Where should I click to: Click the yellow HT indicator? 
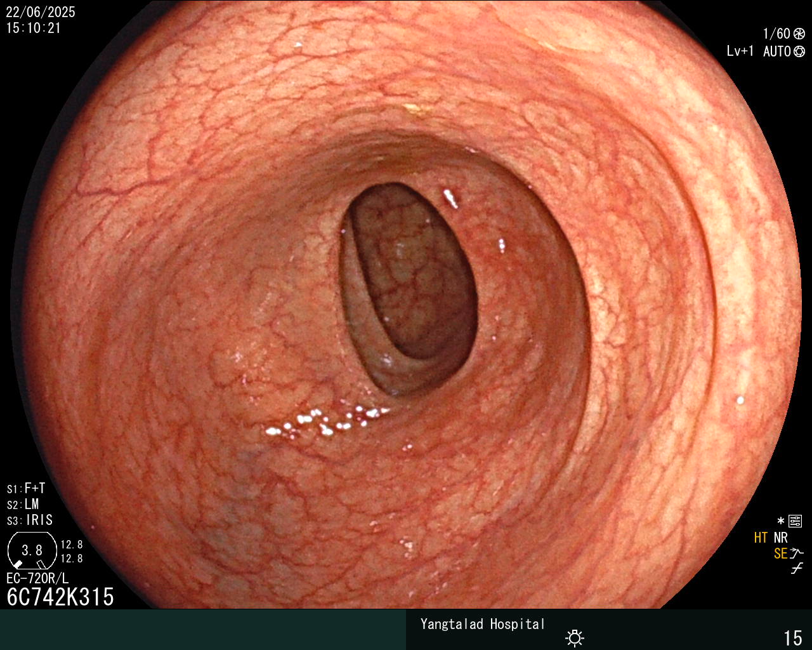point(761,538)
